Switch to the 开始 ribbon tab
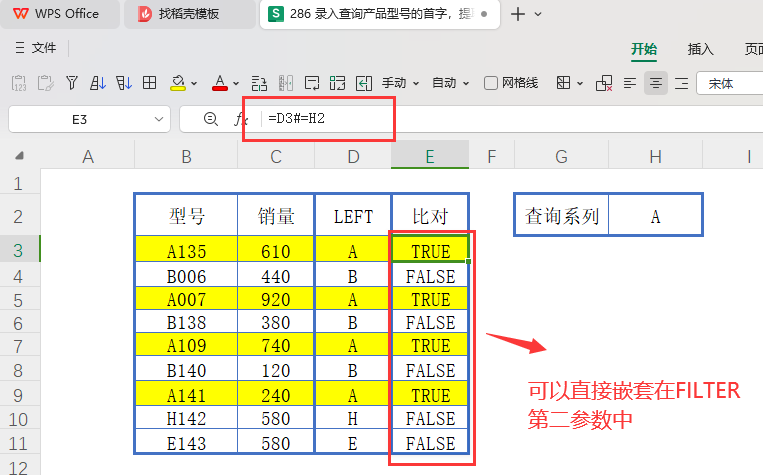The width and height of the screenshot is (763, 475). pyautogui.click(x=644, y=49)
